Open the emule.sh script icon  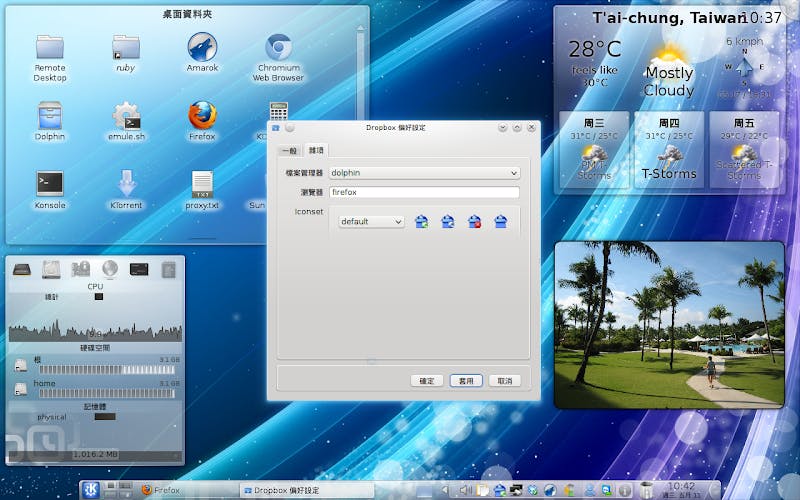[126, 118]
